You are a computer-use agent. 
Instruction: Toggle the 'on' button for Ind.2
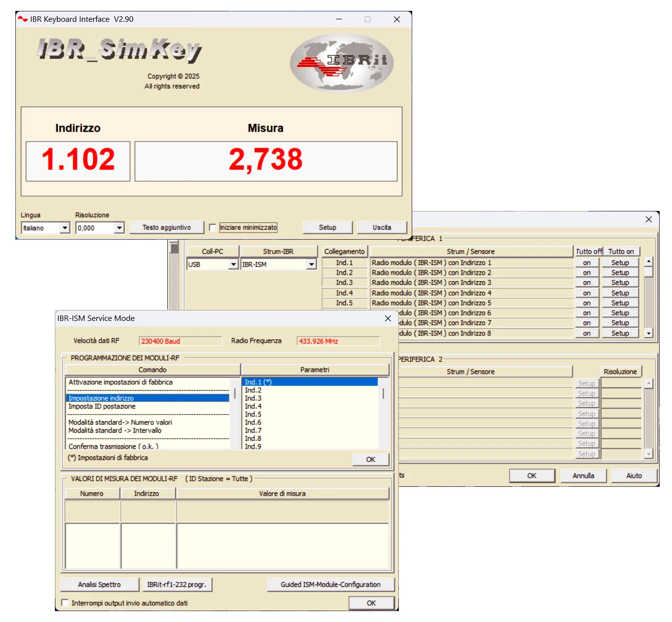587,273
